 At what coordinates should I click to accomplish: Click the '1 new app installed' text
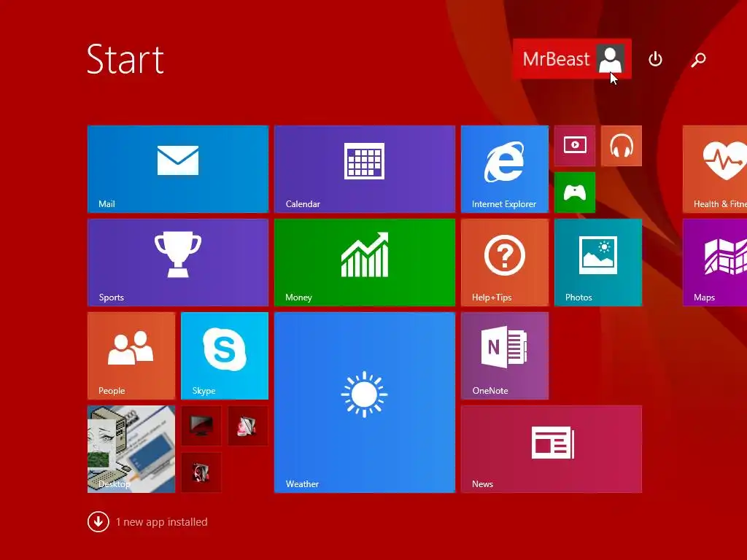tap(161, 522)
